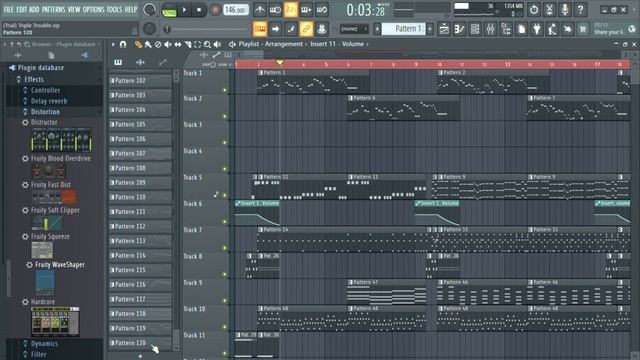The height and width of the screenshot is (360, 640).
Task: Select the playlist Slice tool
Action: (x=187, y=44)
